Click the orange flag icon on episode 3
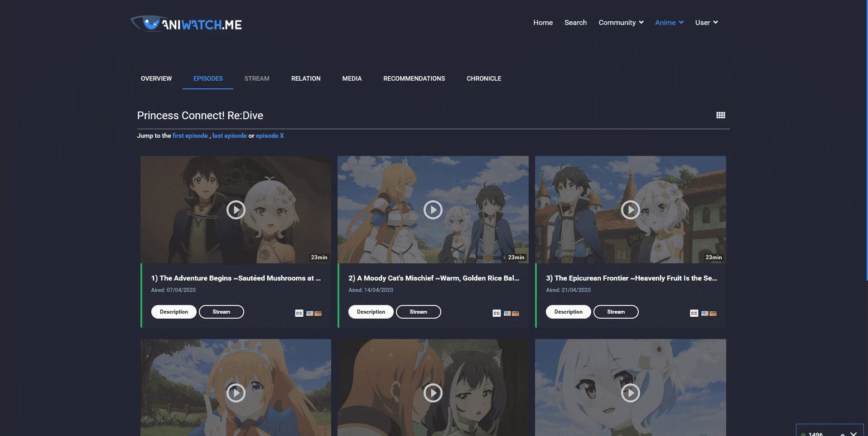This screenshot has width=868, height=436. pos(713,313)
